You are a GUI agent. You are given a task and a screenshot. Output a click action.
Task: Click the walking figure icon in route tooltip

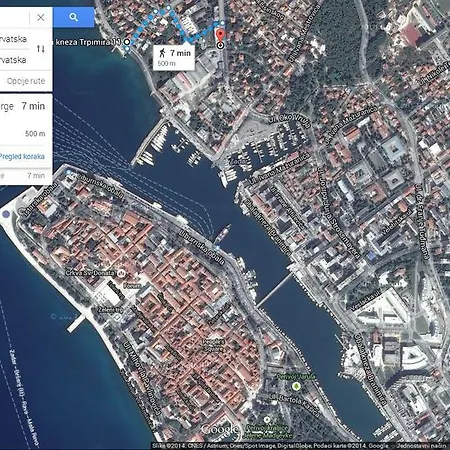(162, 53)
